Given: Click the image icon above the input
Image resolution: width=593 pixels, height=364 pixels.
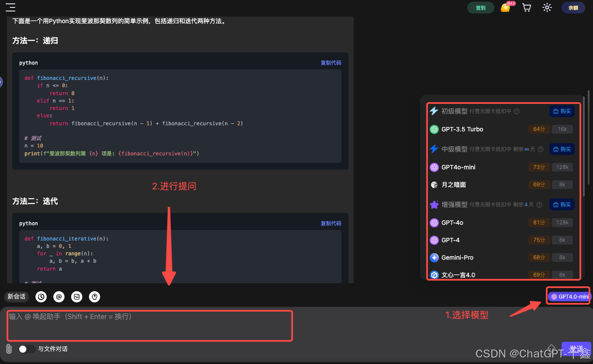Looking at the screenshot, I should click(77, 297).
